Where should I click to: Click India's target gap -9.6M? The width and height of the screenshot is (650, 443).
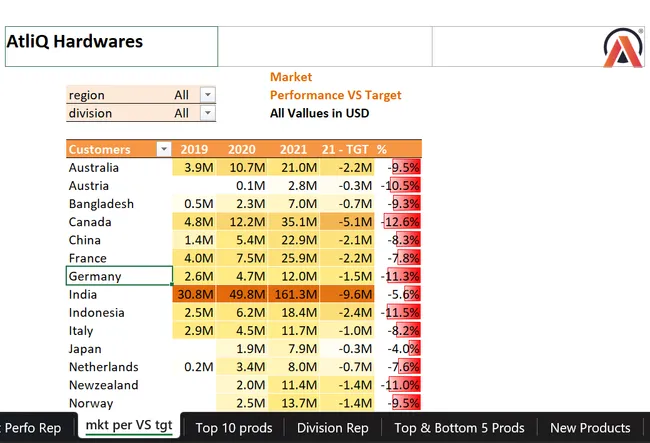347,294
